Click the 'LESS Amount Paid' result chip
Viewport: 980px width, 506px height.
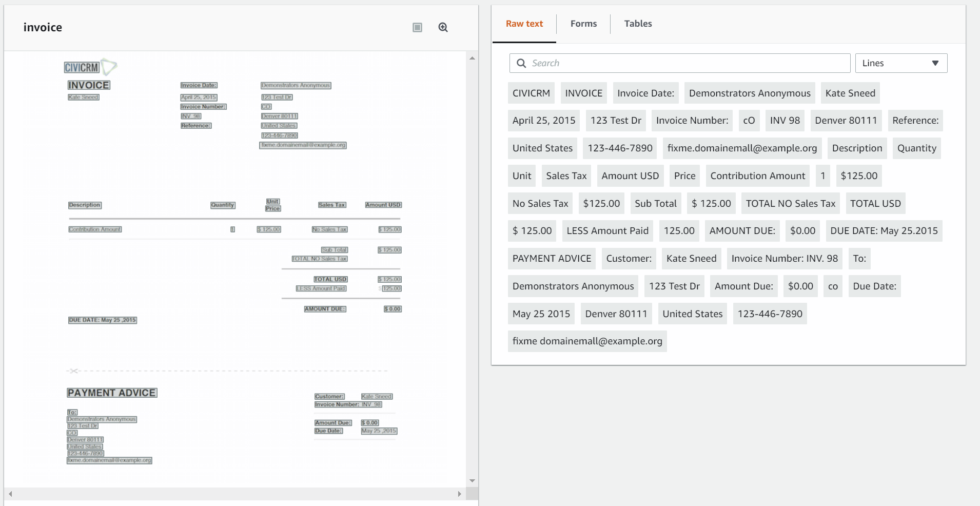point(607,231)
